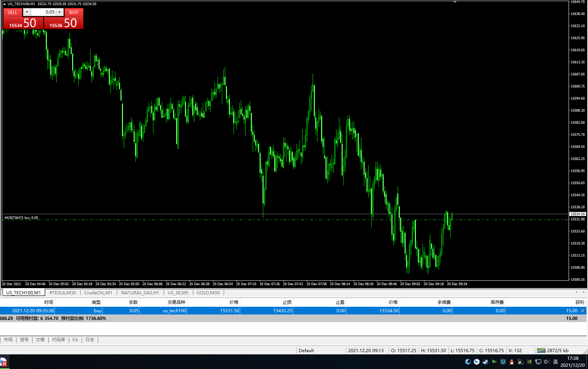Open the 市场 terminal tab
Viewport: 588px width, 369px height.
click(x=8, y=340)
